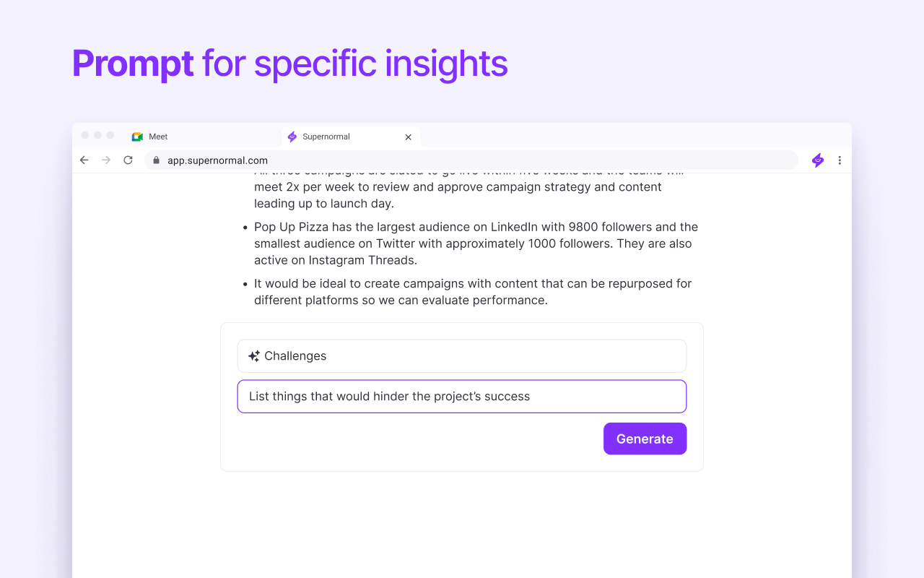This screenshot has width=924, height=578.
Task: Click the browser forward arrow
Action: (106, 160)
